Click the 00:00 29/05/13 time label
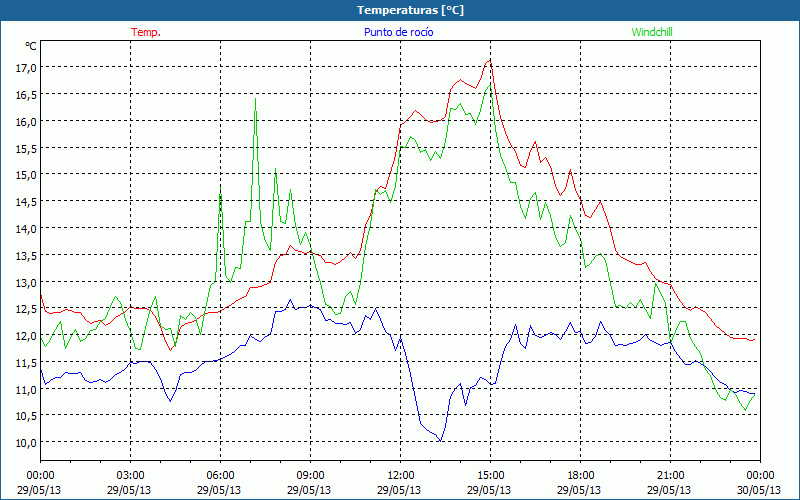Screen dimensions: 800x500 (39, 483)
